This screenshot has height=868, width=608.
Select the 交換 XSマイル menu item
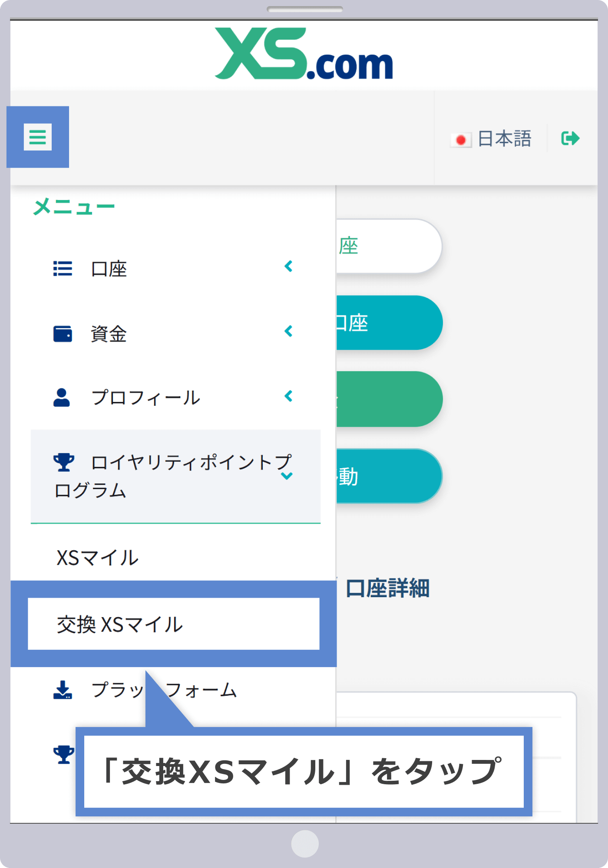click(x=120, y=625)
